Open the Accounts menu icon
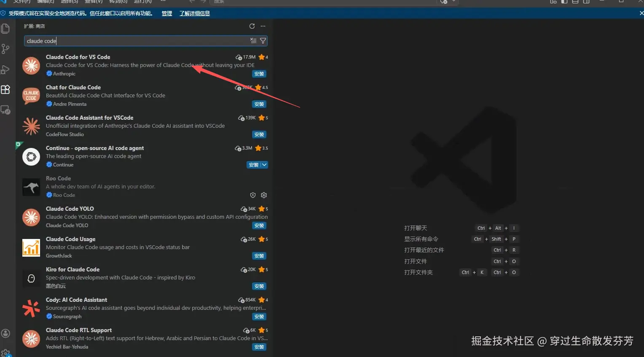The image size is (644, 357). coord(5,333)
